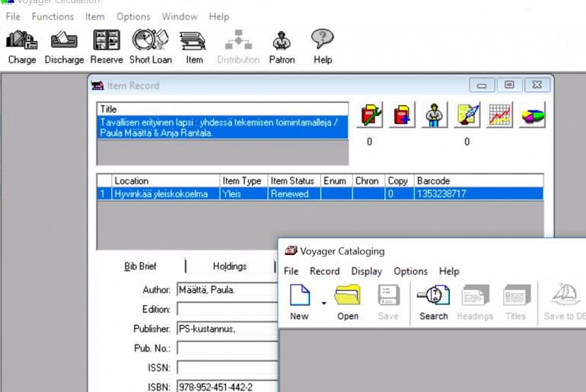This screenshot has height=392, width=586.
Task: Click the Renewed item status cell
Action: coord(294,194)
